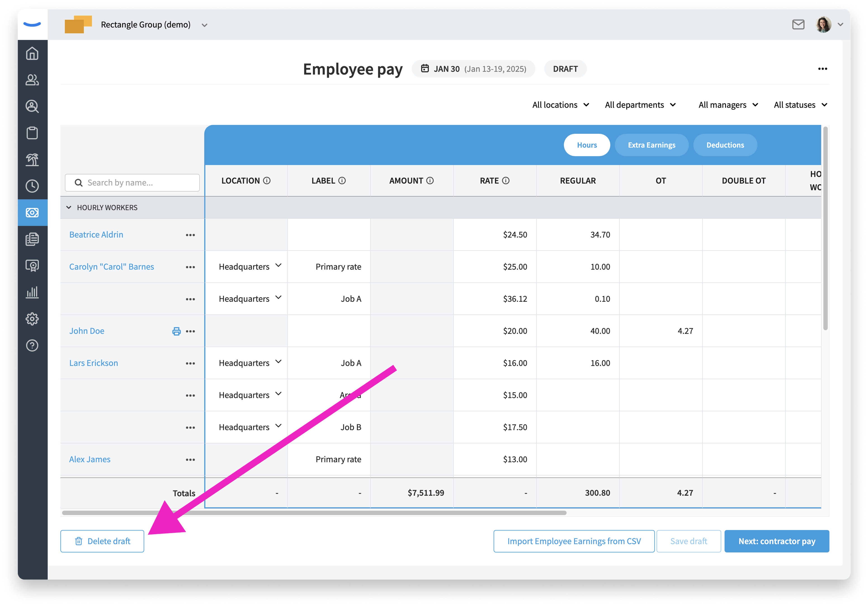This screenshot has height=606, width=868.
Task: Open the clock time tracking icon
Action: 32,186
